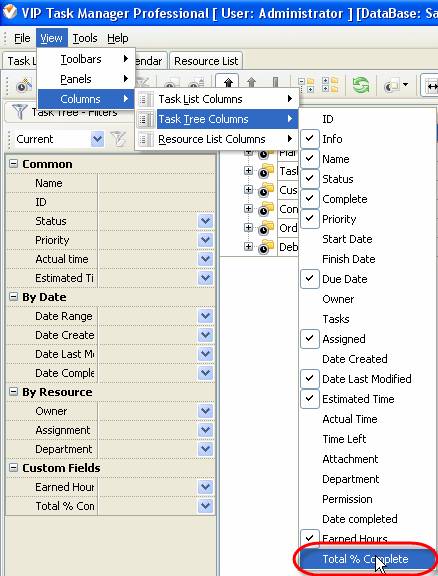Open the Task List Columns submenu
This screenshot has height=576, width=438.
coord(217,99)
